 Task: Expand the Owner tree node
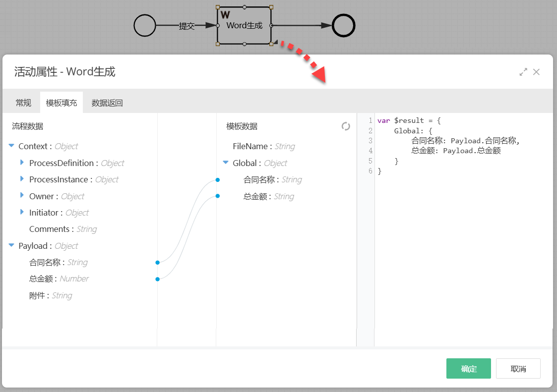click(x=21, y=196)
